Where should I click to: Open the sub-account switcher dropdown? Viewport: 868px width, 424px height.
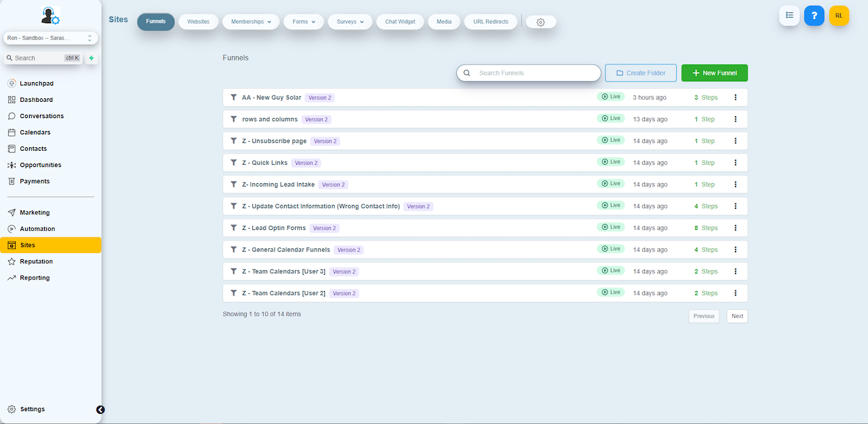tap(50, 39)
